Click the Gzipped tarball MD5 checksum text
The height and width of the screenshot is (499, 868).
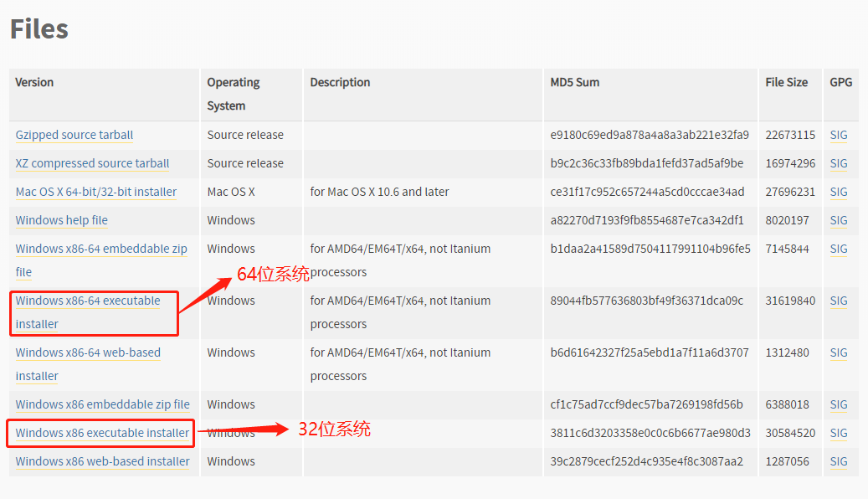pyautogui.click(x=650, y=135)
